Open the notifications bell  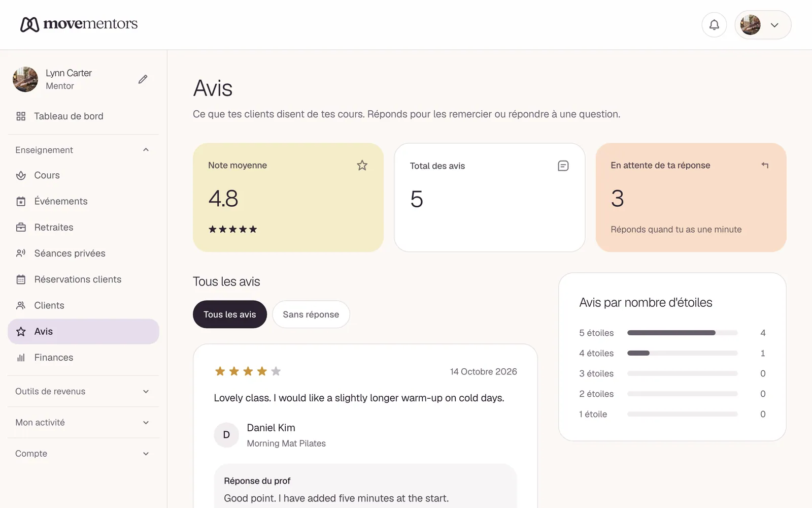click(x=714, y=25)
